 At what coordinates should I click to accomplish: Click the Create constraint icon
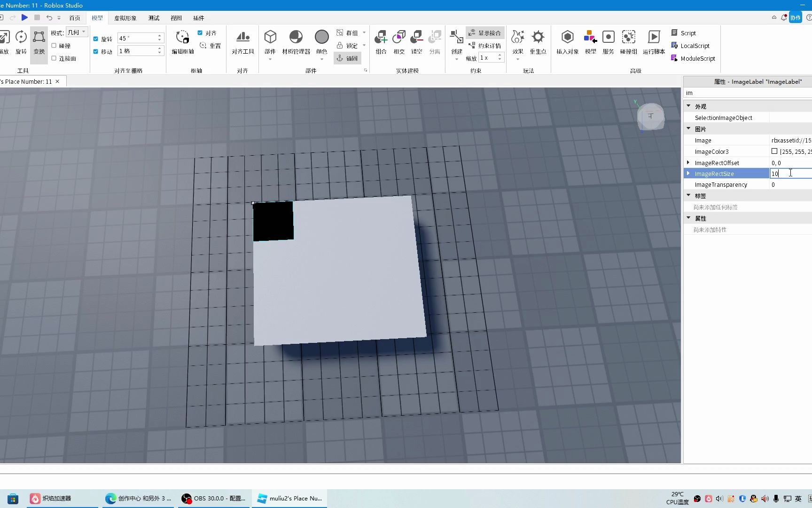pos(457,42)
